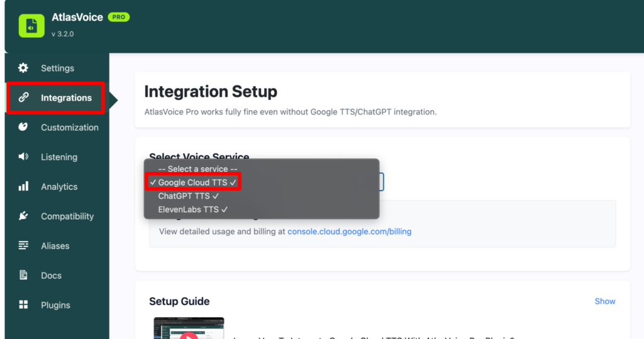Viewport: 644px width, 339px height.
Task: Click Show link for Setup Guide
Action: point(605,301)
